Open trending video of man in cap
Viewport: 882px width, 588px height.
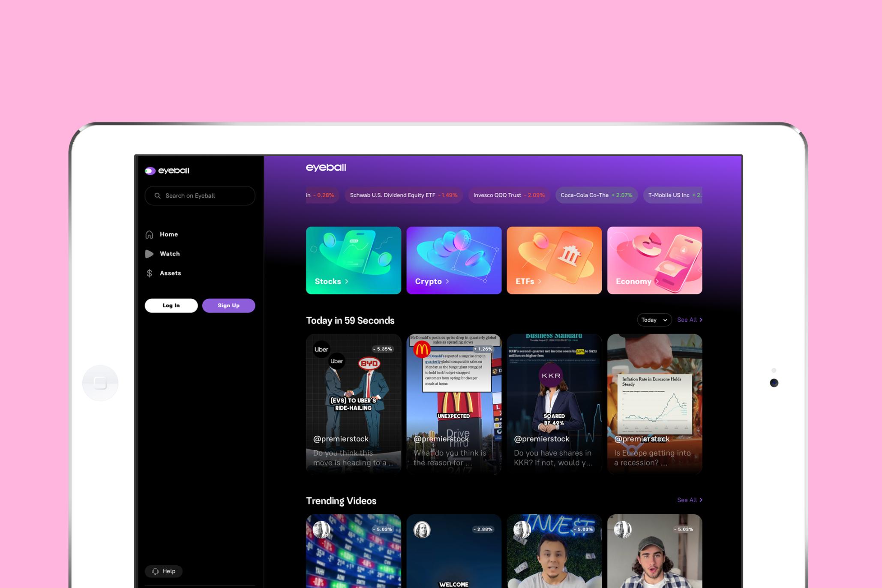(x=654, y=551)
